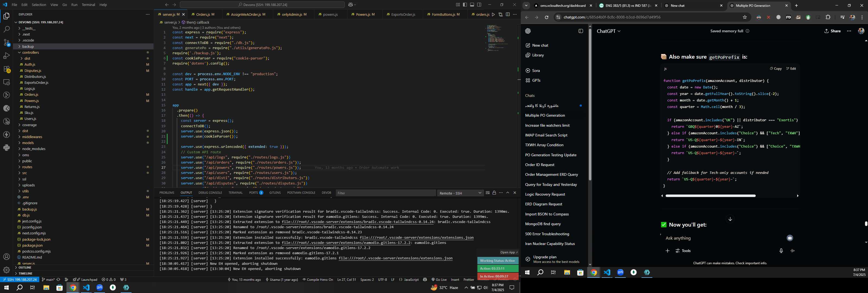
Task: Toggle Insert mode in status bar
Action: pos(455,279)
